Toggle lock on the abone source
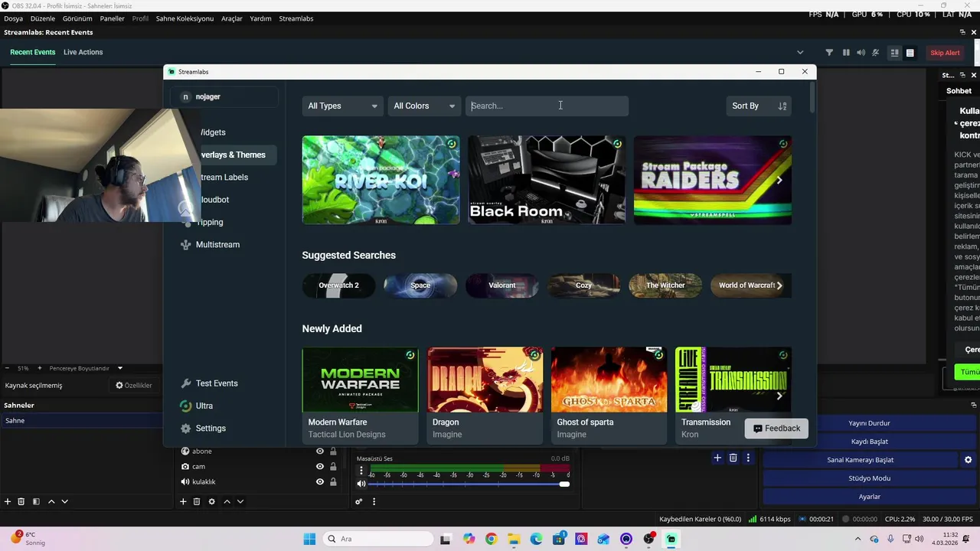The height and width of the screenshot is (551, 980). pyautogui.click(x=333, y=452)
